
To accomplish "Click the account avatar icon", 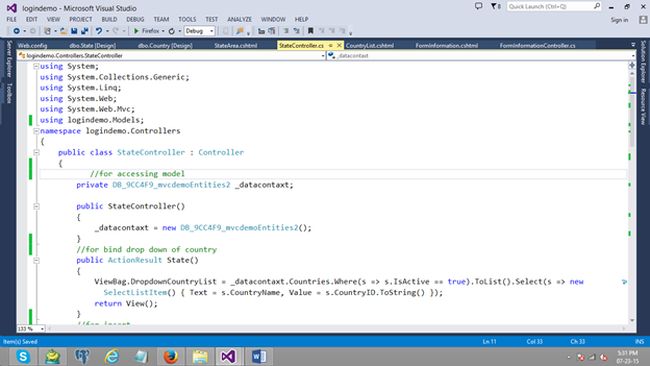I will [x=643, y=20].
